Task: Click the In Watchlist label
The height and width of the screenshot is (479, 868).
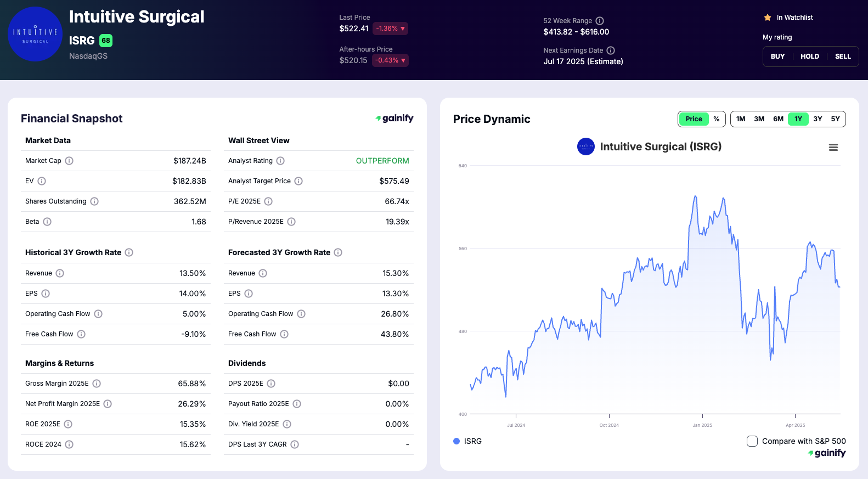Action: click(794, 18)
